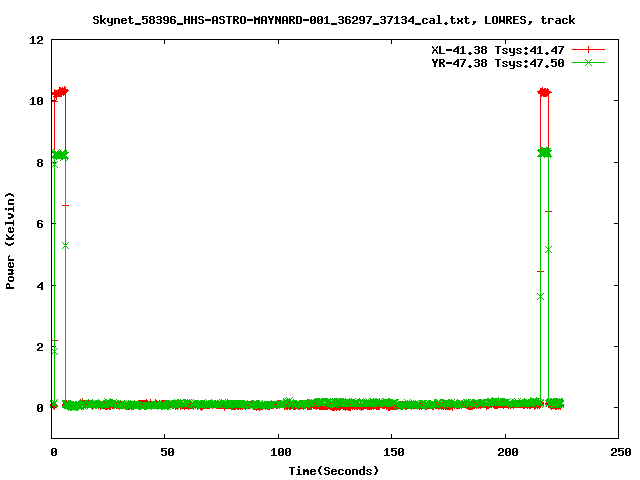Click the x-axis tick label 250

click(621, 452)
